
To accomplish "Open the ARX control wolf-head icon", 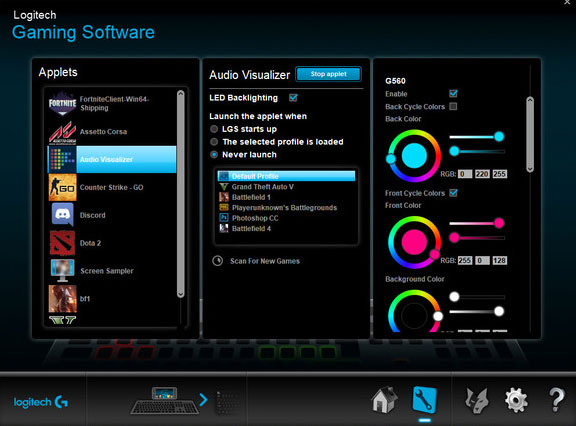I will 477,400.
